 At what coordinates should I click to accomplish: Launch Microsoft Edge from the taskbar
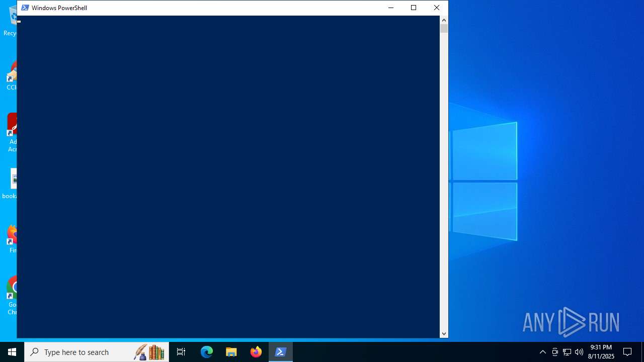[207, 352]
